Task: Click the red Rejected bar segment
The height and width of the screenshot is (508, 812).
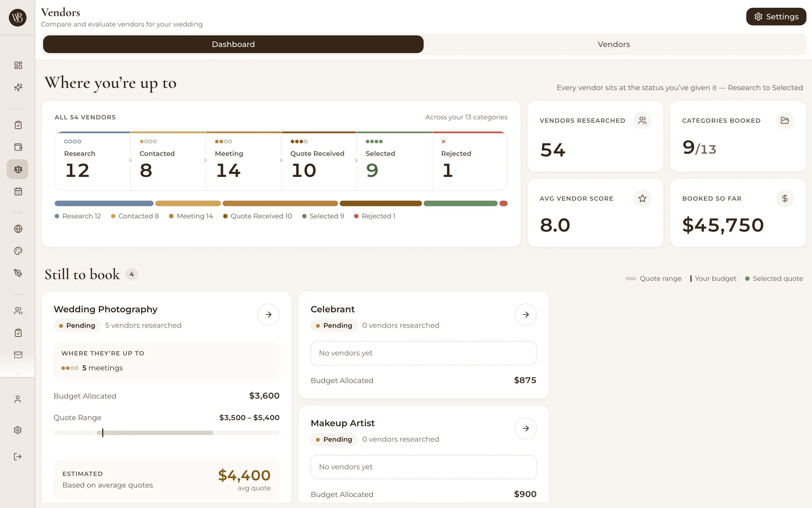Action: (x=503, y=203)
